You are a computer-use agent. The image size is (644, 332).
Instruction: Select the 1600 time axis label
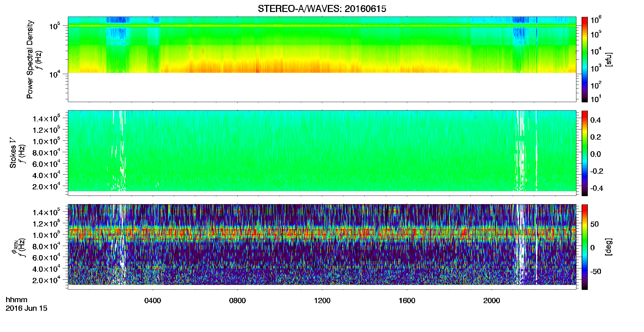click(x=407, y=301)
